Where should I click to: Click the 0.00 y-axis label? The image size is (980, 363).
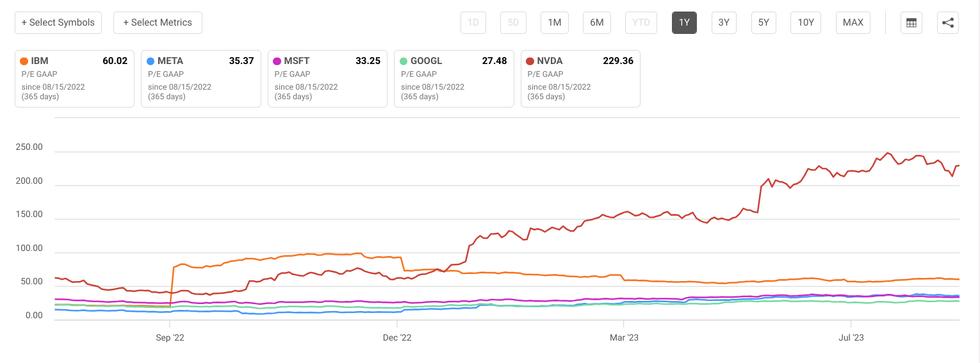coord(34,316)
